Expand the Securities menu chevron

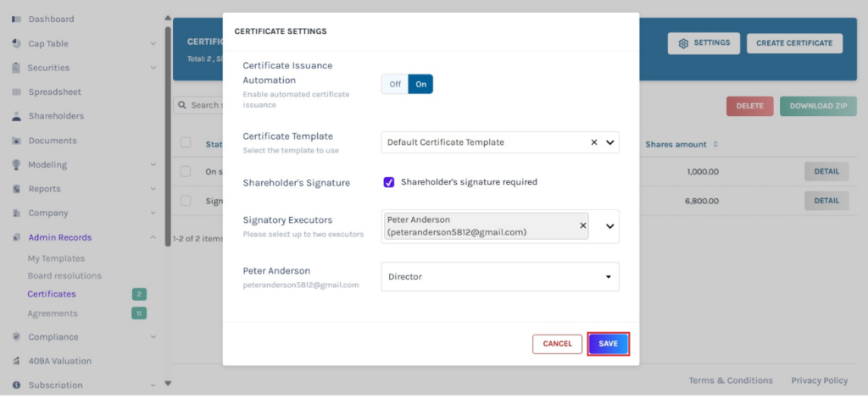153,68
